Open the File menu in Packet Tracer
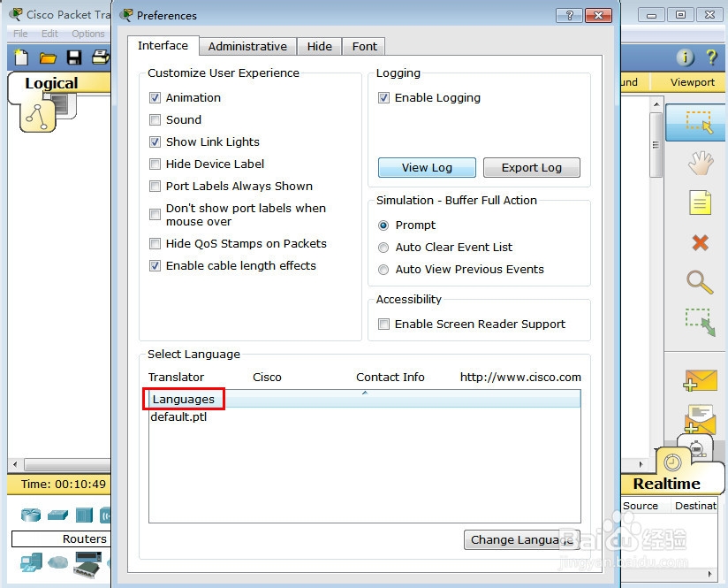 point(20,34)
